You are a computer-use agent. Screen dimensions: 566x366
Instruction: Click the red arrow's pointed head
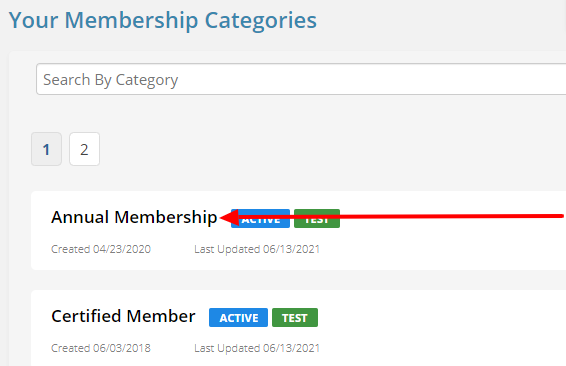click(230, 217)
